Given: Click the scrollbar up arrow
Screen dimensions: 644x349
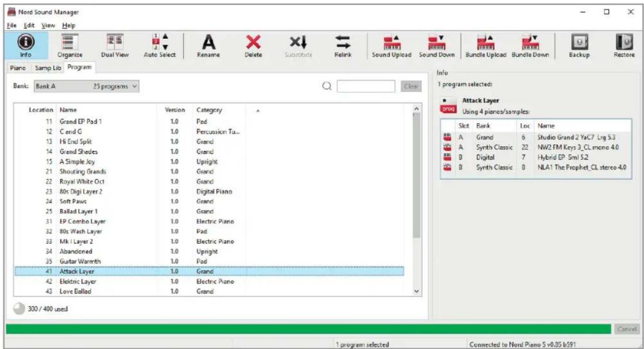Looking at the screenshot, I should 416,109.
